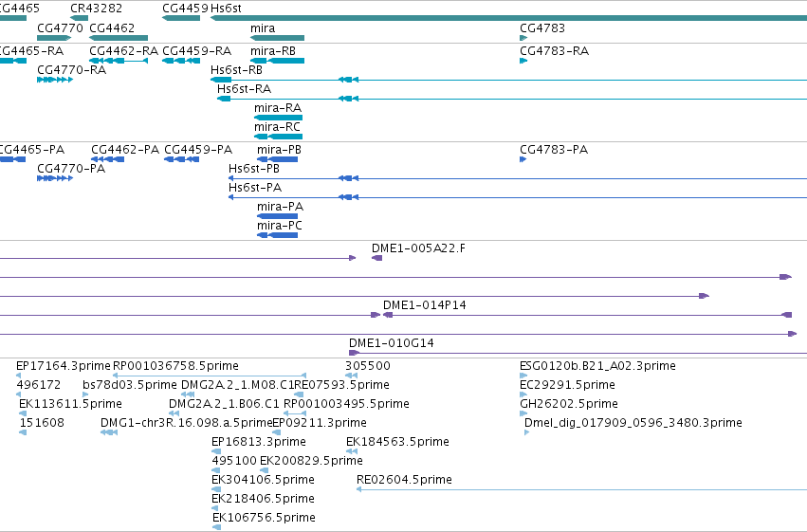This screenshot has height=532, width=807.
Task: Select the DME1-005A22.F clone label
Action: pyautogui.click(x=418, y=248)
